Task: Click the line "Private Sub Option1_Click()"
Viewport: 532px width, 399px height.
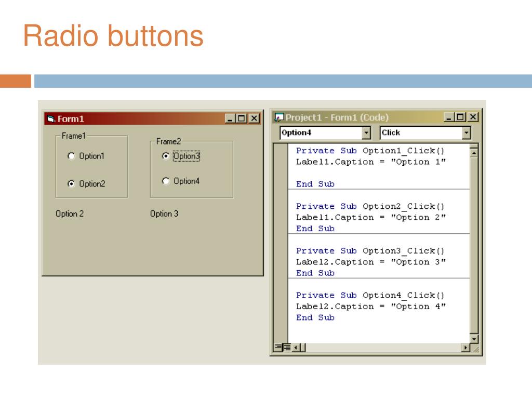Action: tap(370, 151)
